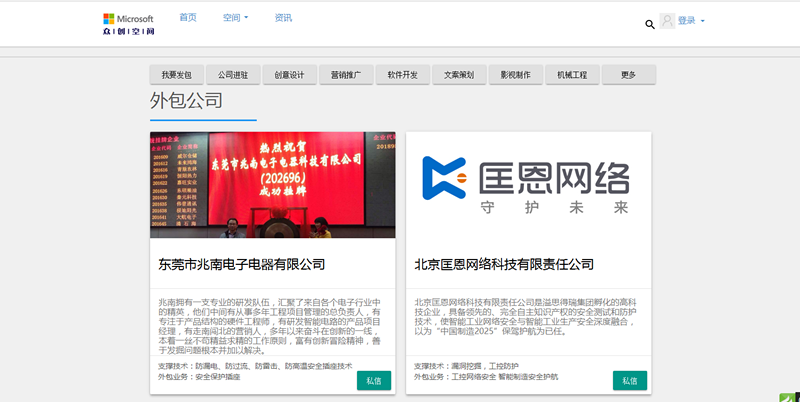
Task: Expand the 登录 dropdown
Action: [x=692, y=21]
